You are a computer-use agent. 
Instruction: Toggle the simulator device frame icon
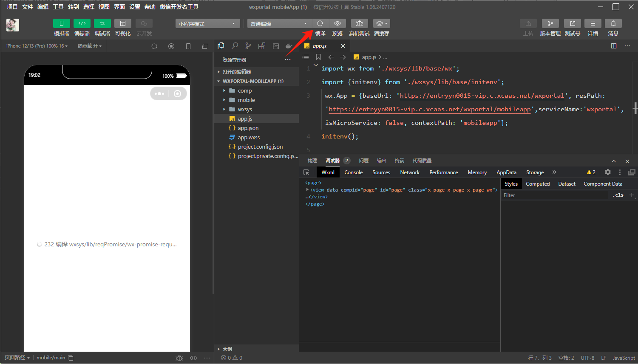click(x=188, y=46)
